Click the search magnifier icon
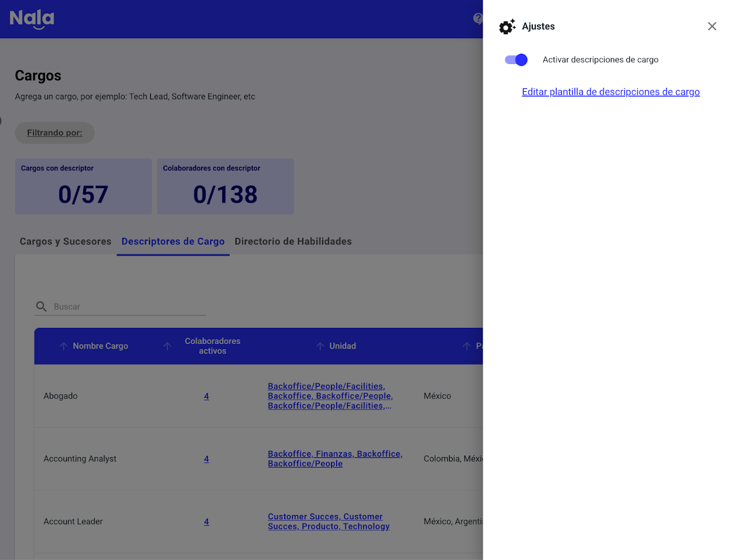 42,307
